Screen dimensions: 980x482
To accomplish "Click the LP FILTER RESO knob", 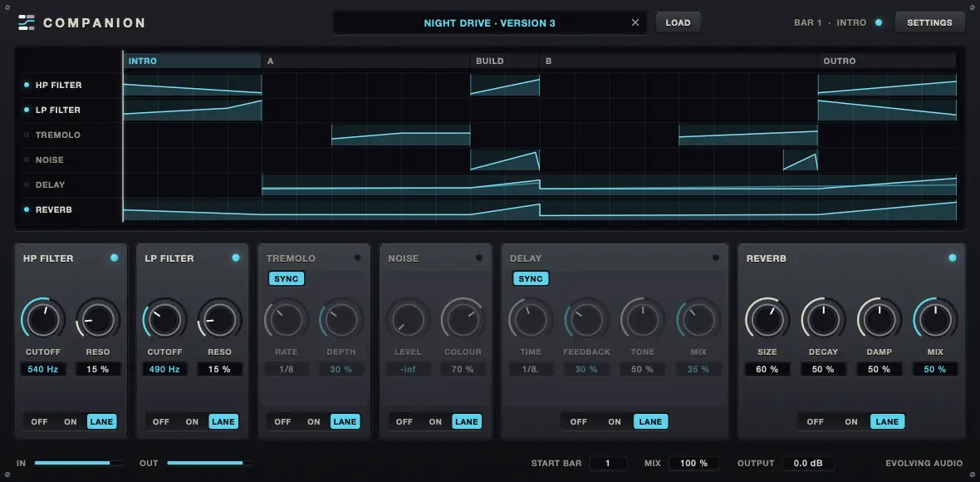I will (x=220, y=319).
